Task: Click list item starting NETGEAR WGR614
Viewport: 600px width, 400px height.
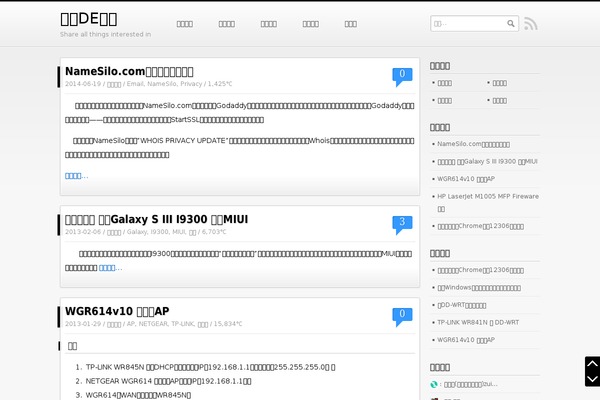Action: pos(168,381)
